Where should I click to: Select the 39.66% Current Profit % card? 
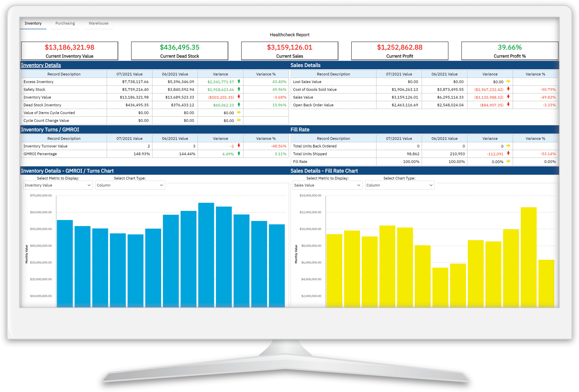point(510,51)
